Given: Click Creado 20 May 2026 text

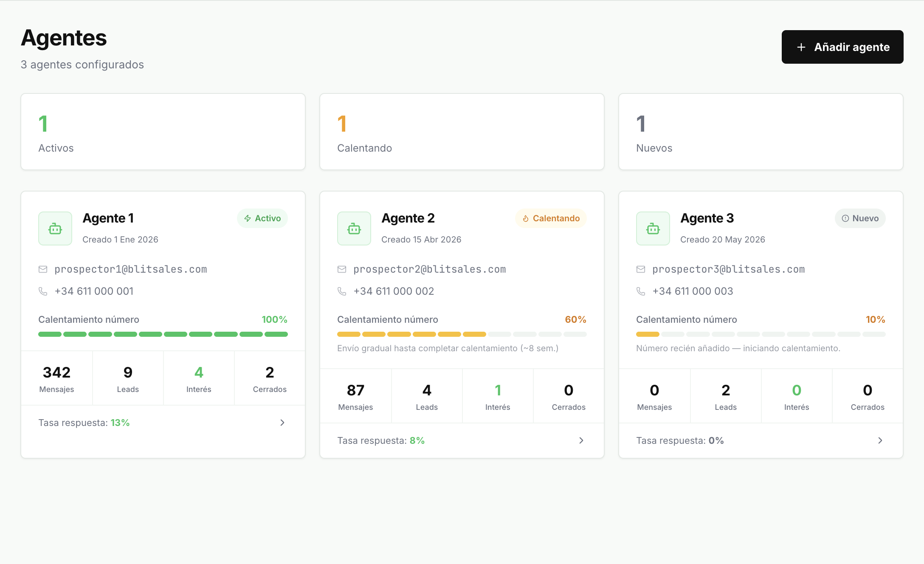Looking at the screenshot, I should coord(723,240).
